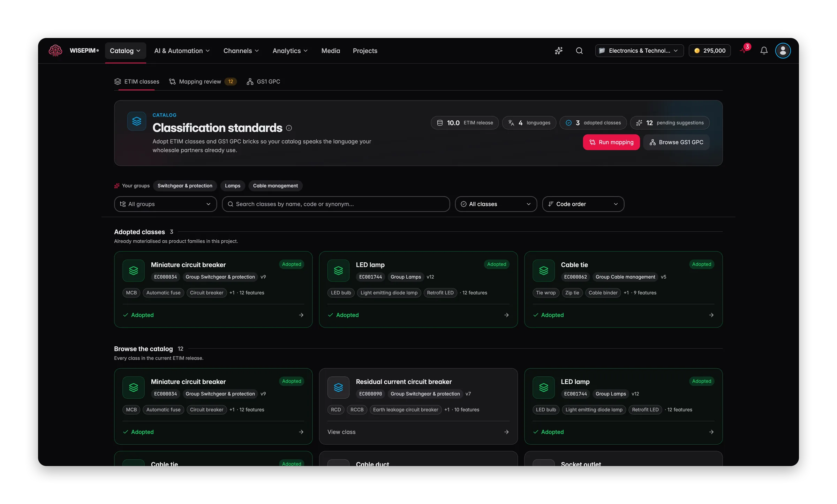The width and height of the screenshot is (837, 504).
Task: Switch to Mapping review tab
Action: (x=203, y=82)
